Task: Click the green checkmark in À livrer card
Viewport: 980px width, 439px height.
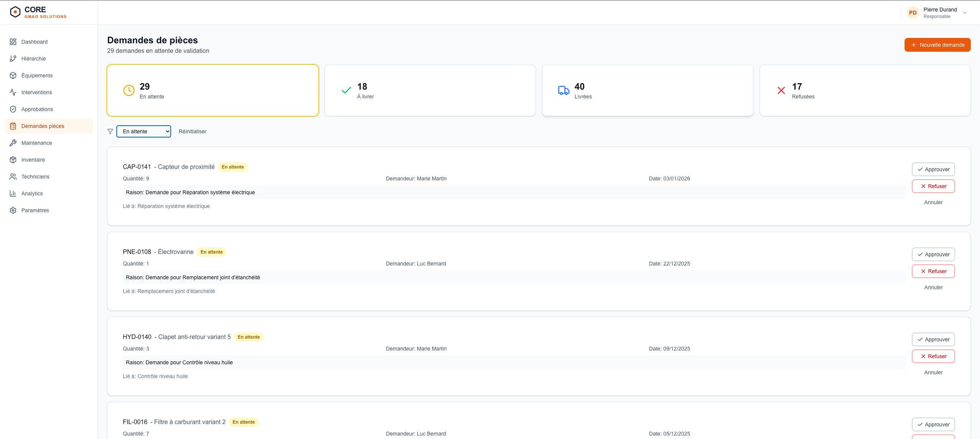Action: [346, 90]
